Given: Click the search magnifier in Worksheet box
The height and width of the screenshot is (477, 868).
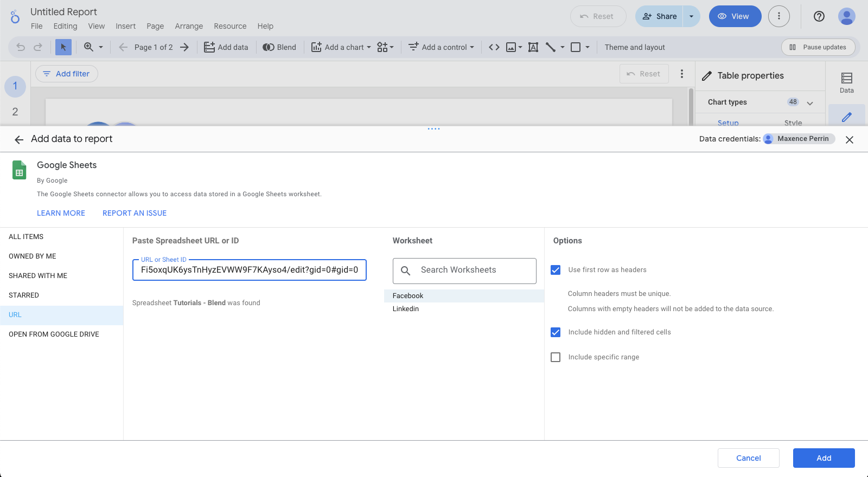Looking at the screenshot, I should (405, 270).
